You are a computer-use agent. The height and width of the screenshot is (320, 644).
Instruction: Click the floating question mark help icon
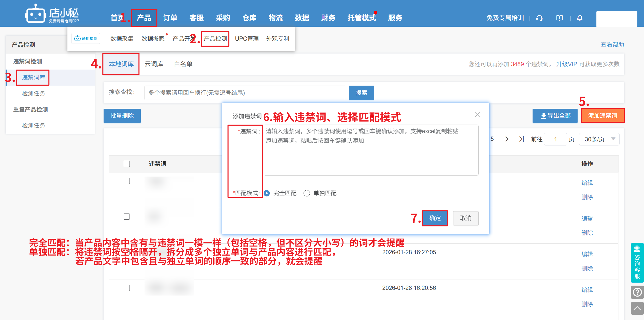(x=637, y=292)
